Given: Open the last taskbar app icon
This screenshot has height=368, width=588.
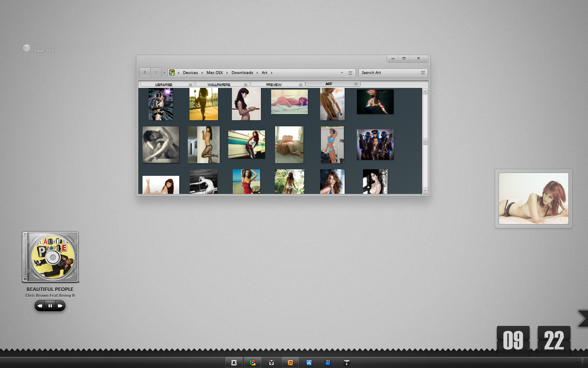Looking at the screenshot, I should [347, 363].
